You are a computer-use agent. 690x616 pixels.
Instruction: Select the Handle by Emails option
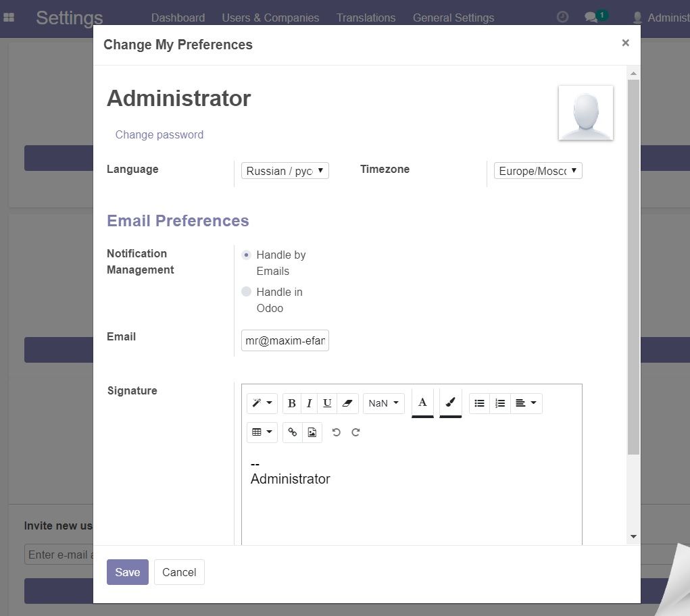(247, 255)
